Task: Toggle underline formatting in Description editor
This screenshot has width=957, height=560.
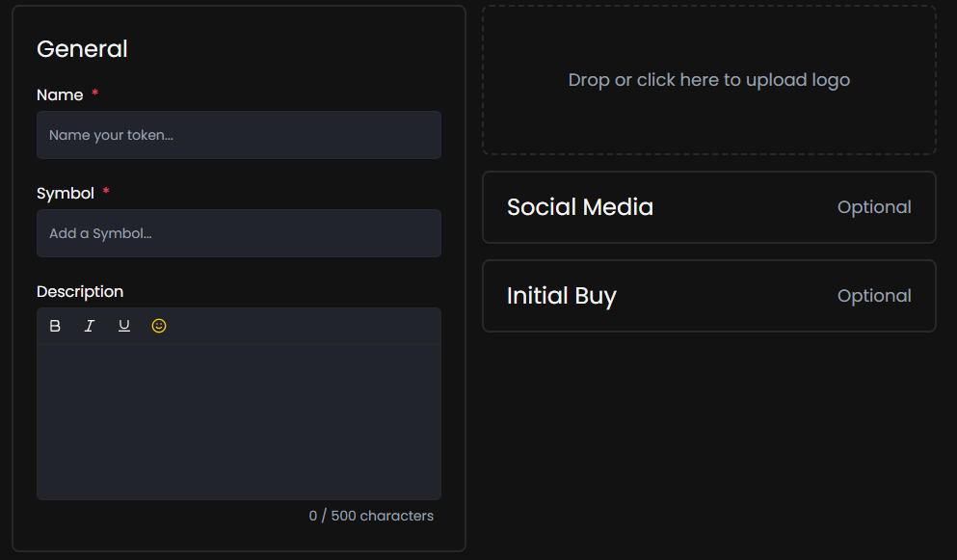Action: 124,326
